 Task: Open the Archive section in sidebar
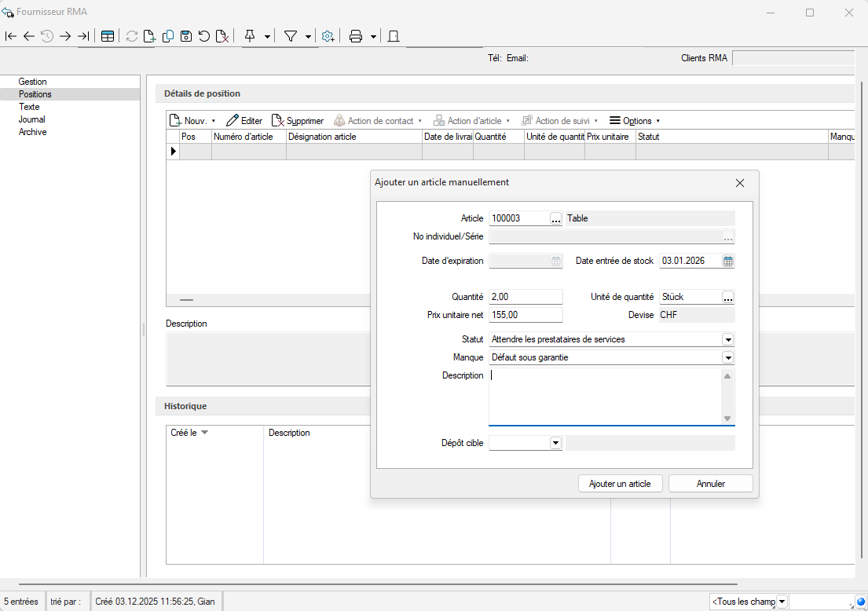tap(33, 132)
